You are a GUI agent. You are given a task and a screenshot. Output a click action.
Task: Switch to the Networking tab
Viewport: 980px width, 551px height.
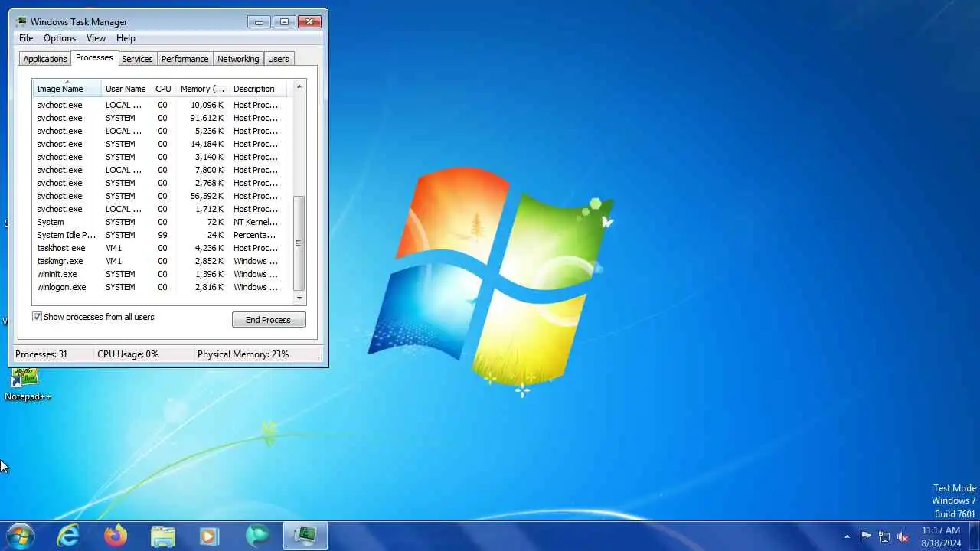point(238,59)
